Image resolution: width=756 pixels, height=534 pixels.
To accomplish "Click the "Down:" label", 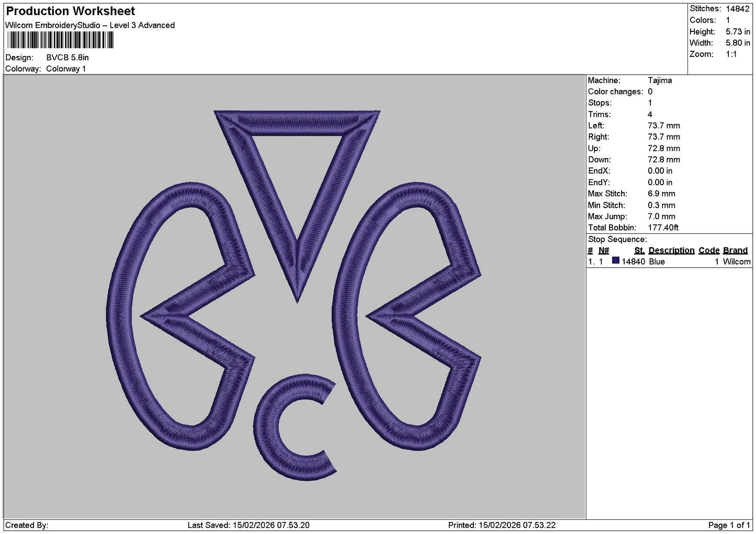I will point(599,160).
